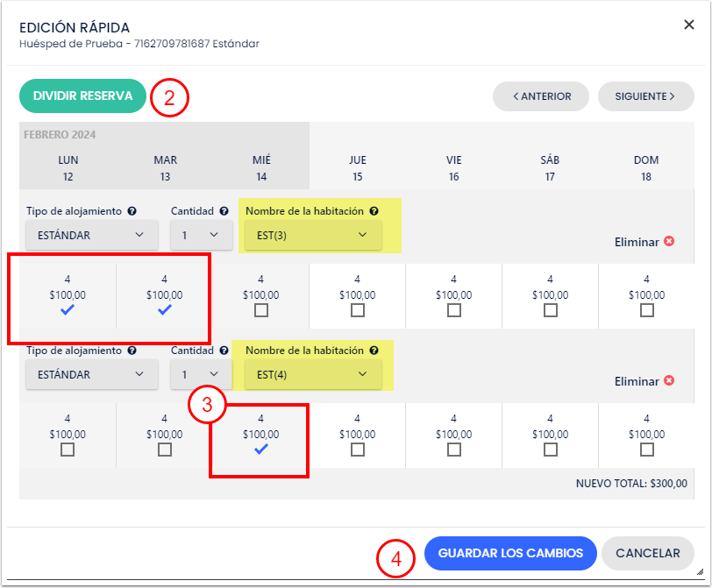Go to the previous reservation with ANTERIOR
The width and height of the screenshot is (712, 588).
tap(540, 96)
